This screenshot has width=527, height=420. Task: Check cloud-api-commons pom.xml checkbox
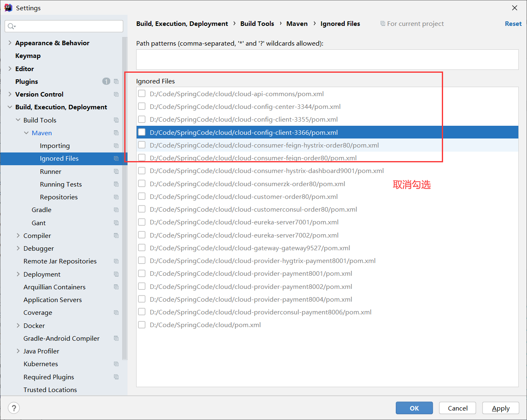click(142, 94)
